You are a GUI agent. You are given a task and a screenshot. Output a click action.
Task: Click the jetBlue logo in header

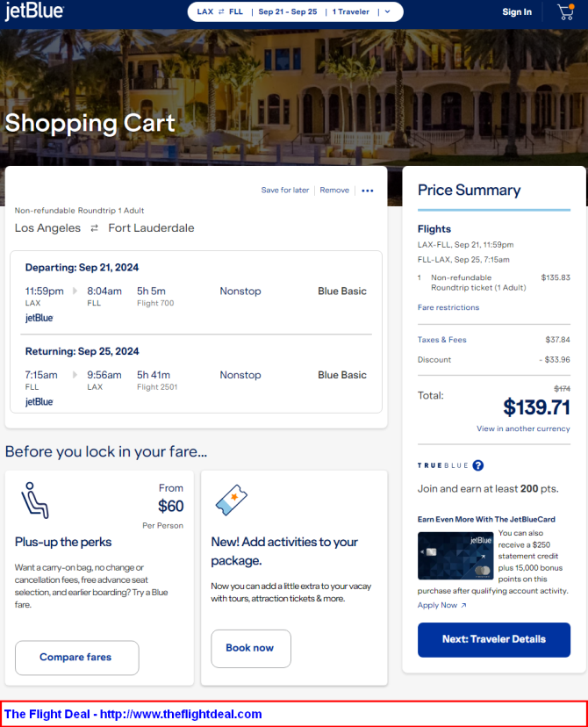(x=34, y=11)
